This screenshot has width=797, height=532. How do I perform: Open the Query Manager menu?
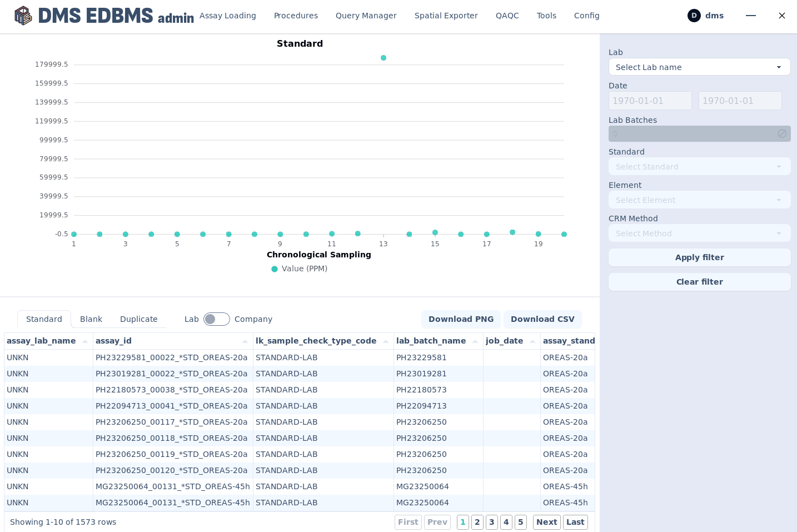[x=366, y=16]
